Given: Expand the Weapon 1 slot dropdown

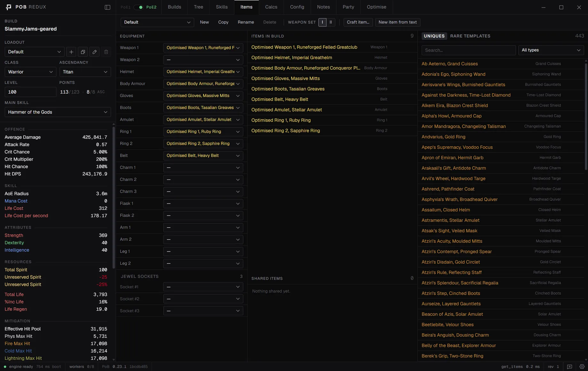Looking at the screenshot, I should [x=203, y=48].
